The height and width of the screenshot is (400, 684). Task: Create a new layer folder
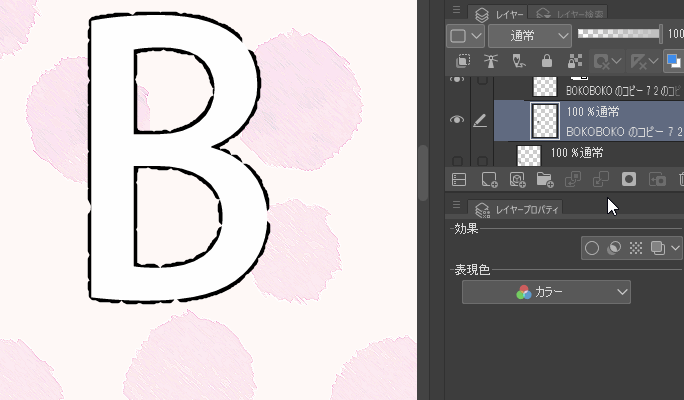pos(545,180)
